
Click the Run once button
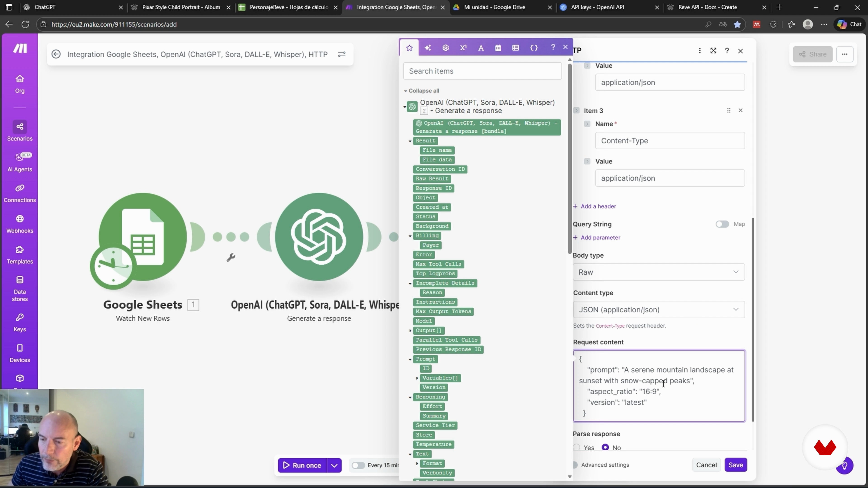302,465
